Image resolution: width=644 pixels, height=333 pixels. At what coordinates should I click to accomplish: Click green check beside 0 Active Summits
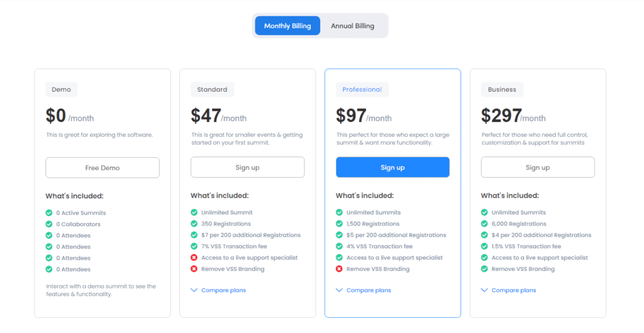click(49, 212)
